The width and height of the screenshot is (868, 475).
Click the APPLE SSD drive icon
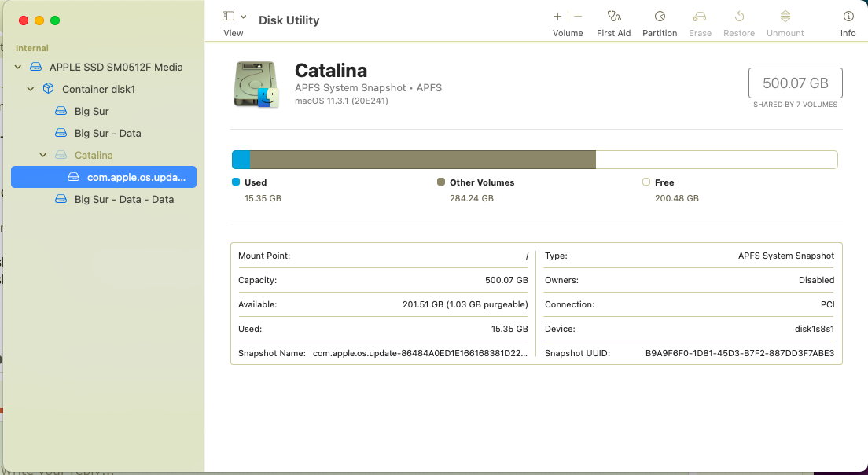click(x=36, y=67)
